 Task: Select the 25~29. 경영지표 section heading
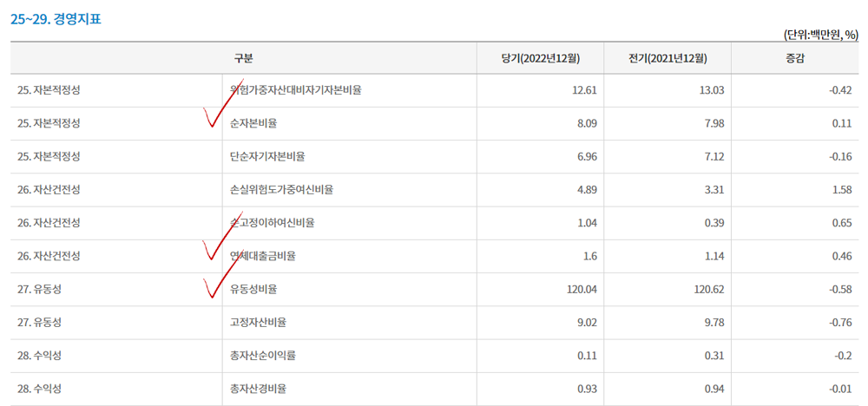pyautogui.click(x=56, y=19)
